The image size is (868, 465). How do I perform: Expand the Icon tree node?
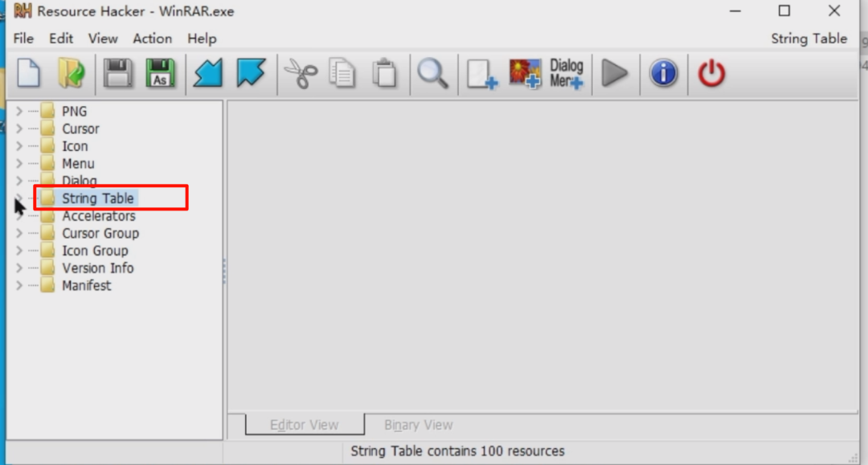point(19,146)
